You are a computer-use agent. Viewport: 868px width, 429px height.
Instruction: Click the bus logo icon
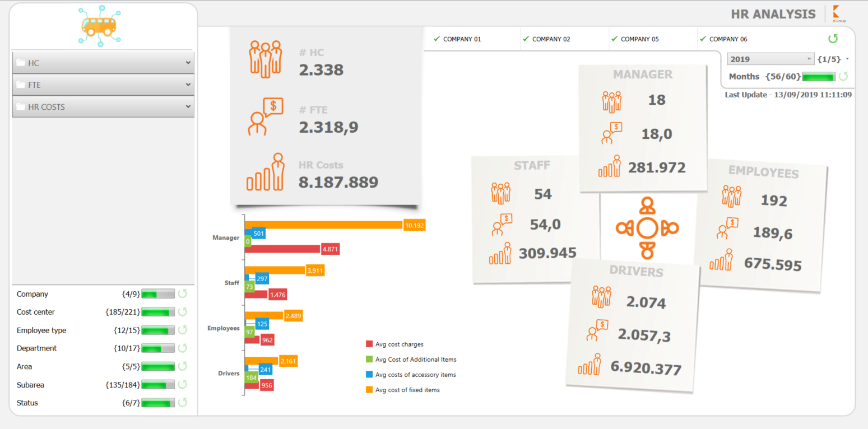(100, 26)
